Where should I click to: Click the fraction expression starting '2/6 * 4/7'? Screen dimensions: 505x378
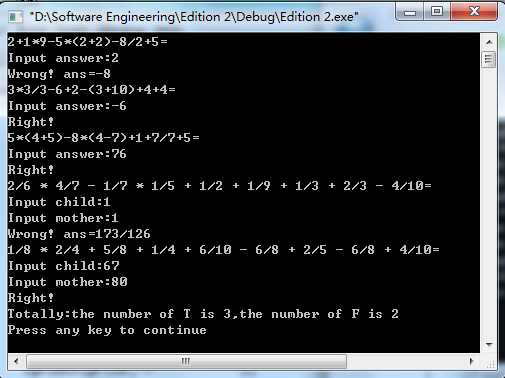[220, 186]
